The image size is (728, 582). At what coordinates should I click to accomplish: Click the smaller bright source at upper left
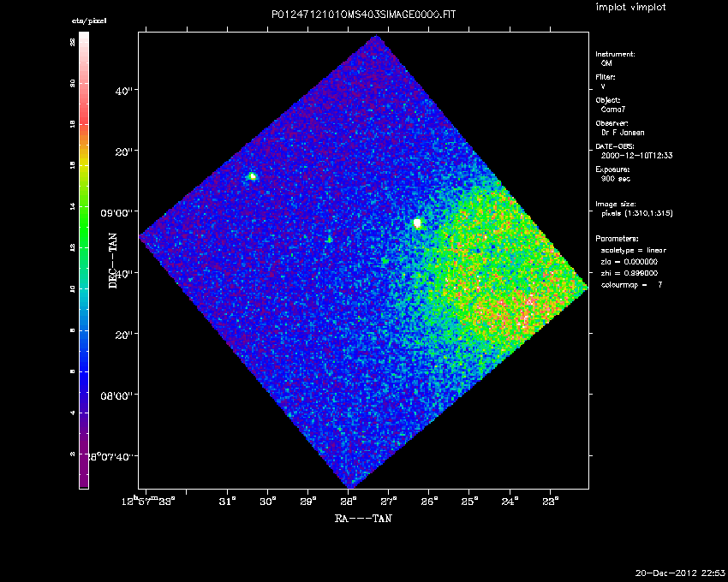tap(252, 176)
